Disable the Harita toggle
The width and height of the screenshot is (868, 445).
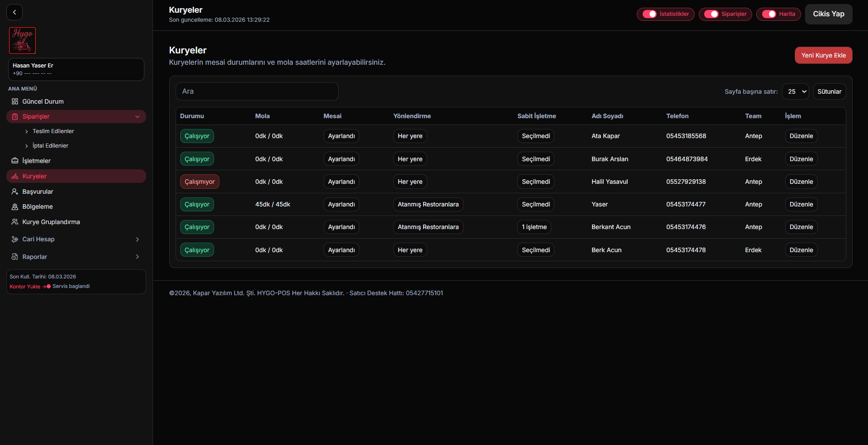pos(768,14)
